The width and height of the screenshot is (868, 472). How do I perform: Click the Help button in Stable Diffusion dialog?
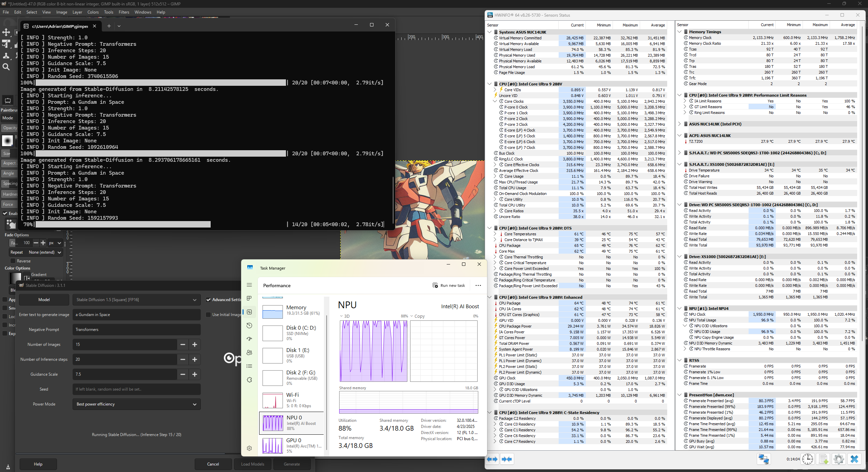[38, 464]
